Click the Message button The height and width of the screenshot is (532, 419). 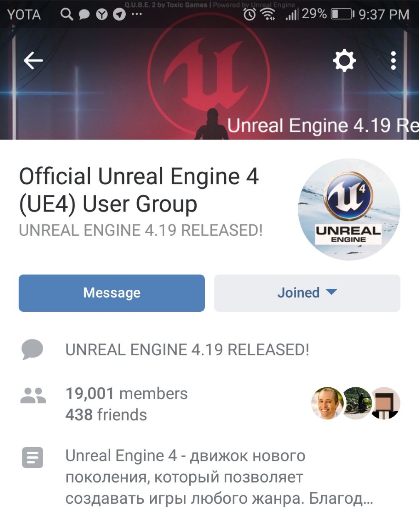[112, 293]
